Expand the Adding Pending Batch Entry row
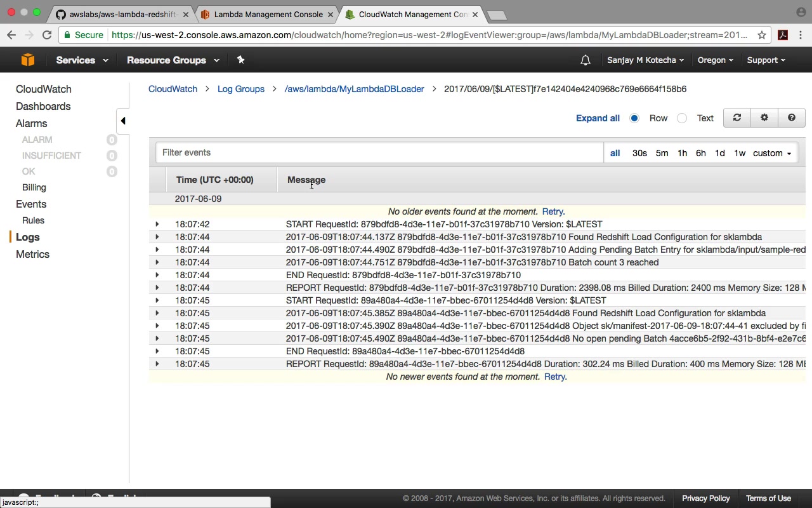 [157, 250]
